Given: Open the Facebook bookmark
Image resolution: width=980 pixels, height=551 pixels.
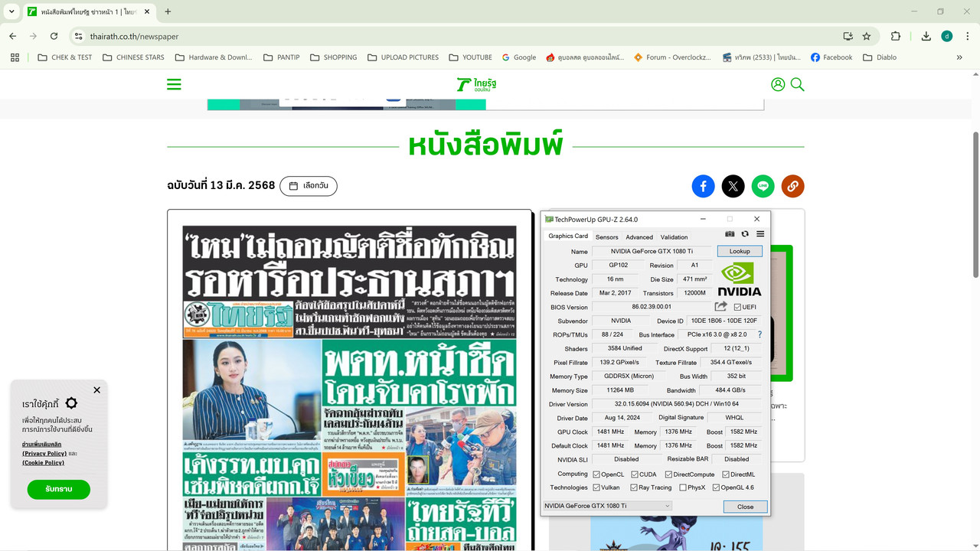Looking at the screenshot, I should point(831,57).
